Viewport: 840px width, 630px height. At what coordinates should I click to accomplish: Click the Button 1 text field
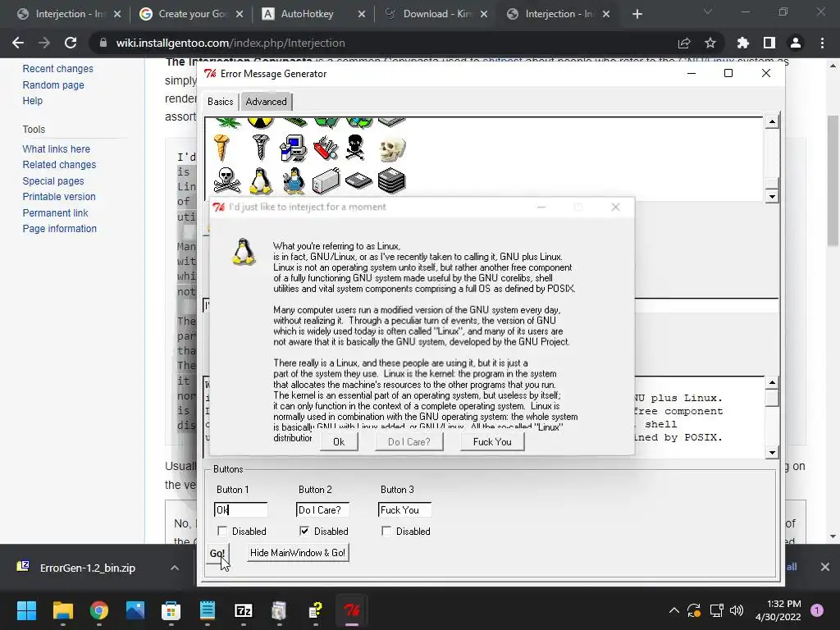click(x=240, y=510)
